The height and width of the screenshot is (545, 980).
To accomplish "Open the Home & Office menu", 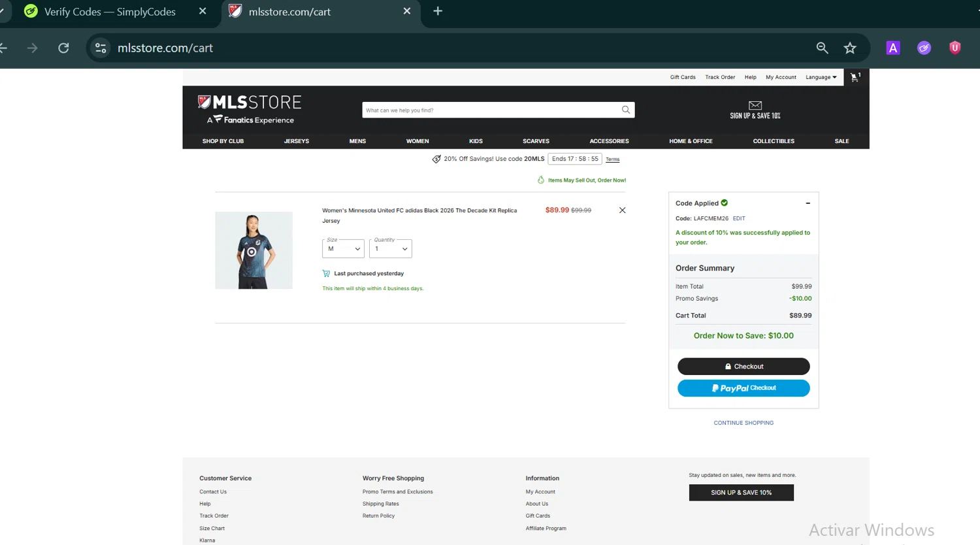I will click(691, 141).
